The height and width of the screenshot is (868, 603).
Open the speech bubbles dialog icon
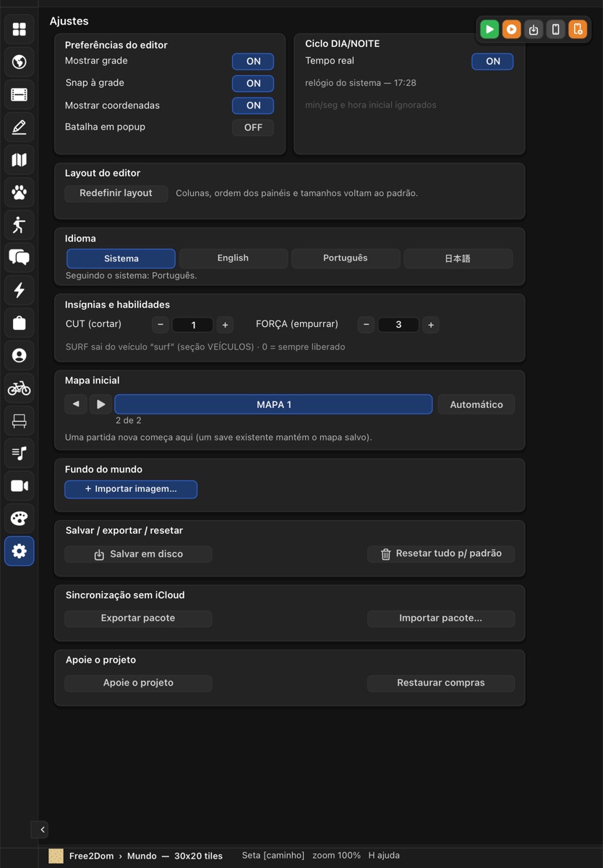tap(20, 258)
